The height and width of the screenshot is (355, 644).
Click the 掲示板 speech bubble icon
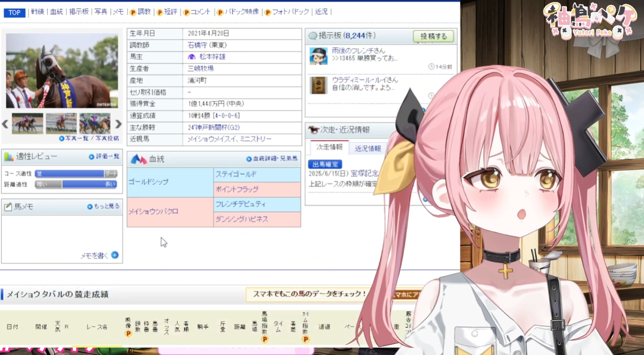click(x=312, y=36)
